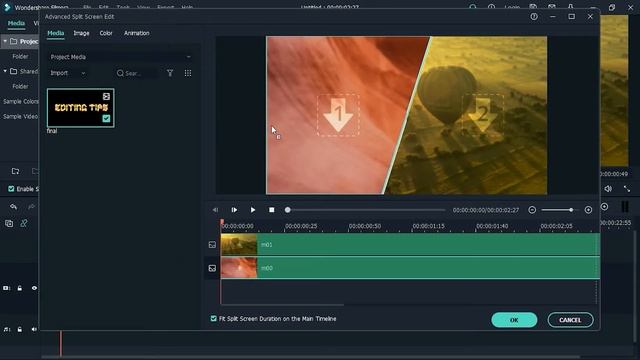Step back to previous frame
The width and height of the screenshot is (640, 360).
(x=215, y=210)
